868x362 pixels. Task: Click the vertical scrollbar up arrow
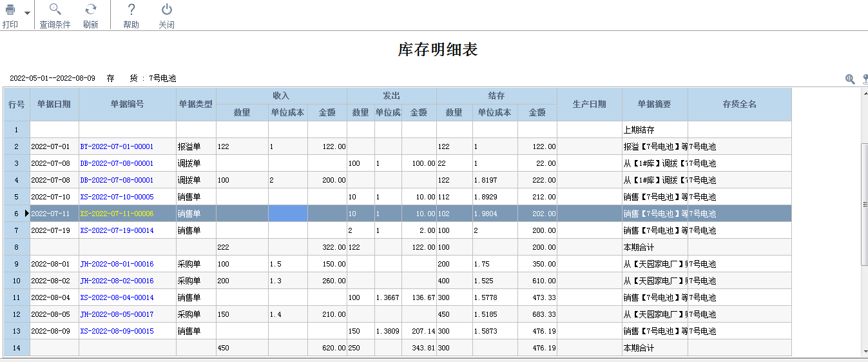864,93
